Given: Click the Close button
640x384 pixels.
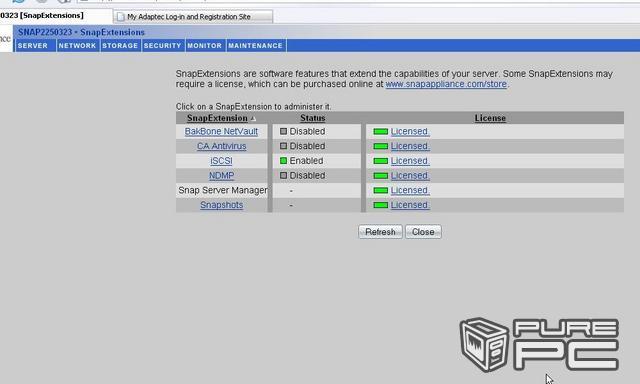Looking at the screenshot, I should pos(423,232).
